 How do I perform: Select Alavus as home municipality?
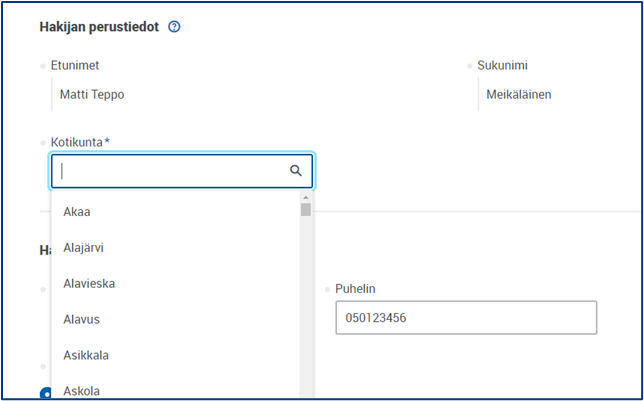(81, 319)
